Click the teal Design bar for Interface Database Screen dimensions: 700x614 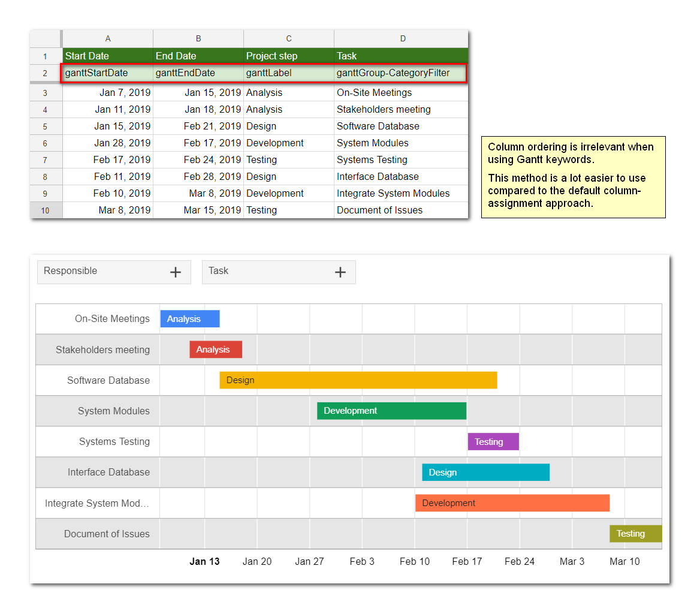tap(485, 472)
